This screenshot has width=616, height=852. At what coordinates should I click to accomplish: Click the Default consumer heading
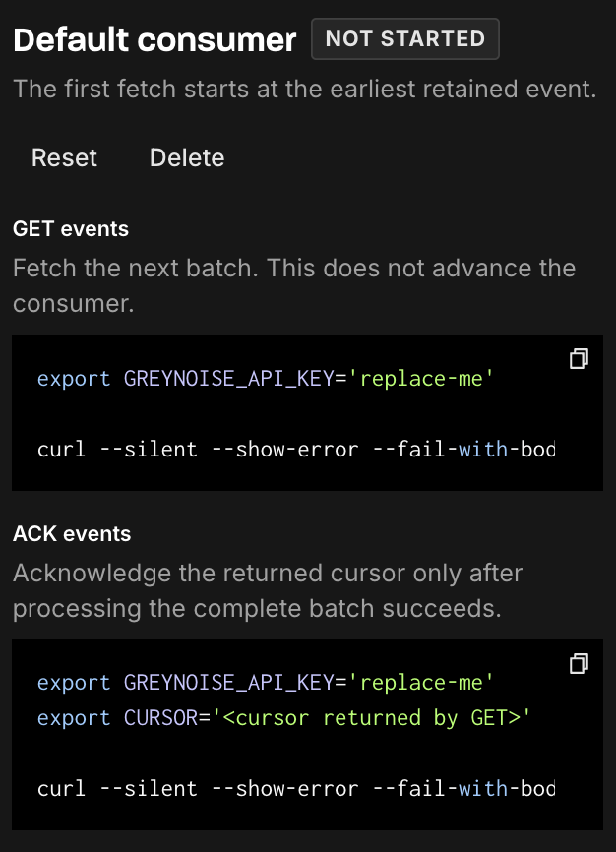pos(154,39)
